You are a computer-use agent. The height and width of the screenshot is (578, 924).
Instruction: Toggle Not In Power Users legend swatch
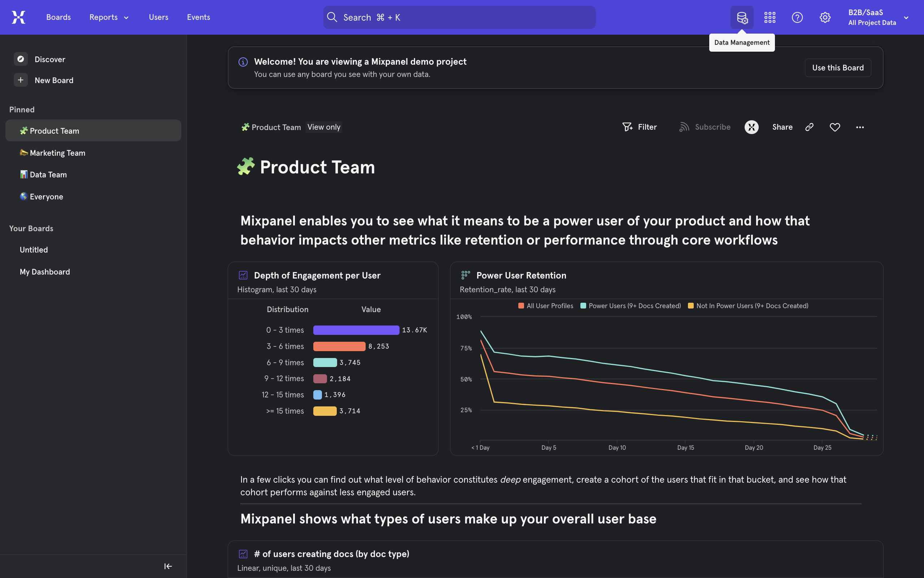tap(690, 306)
